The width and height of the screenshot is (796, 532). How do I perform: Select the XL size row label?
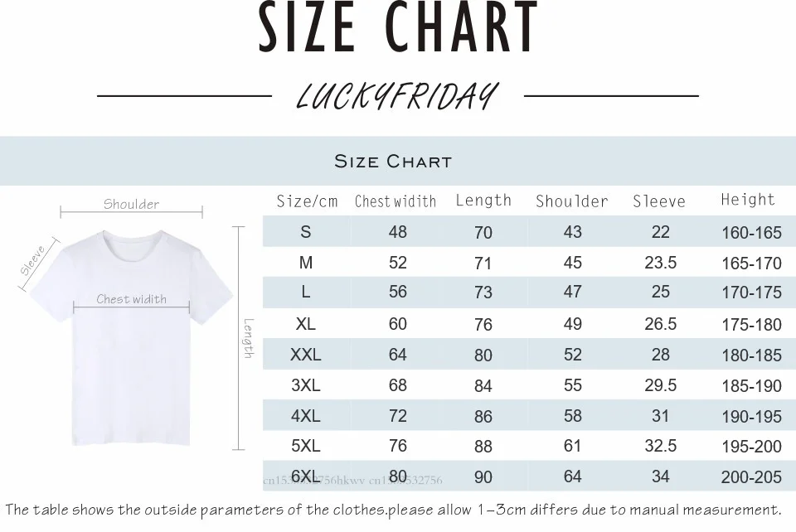(x=306, y=323)
